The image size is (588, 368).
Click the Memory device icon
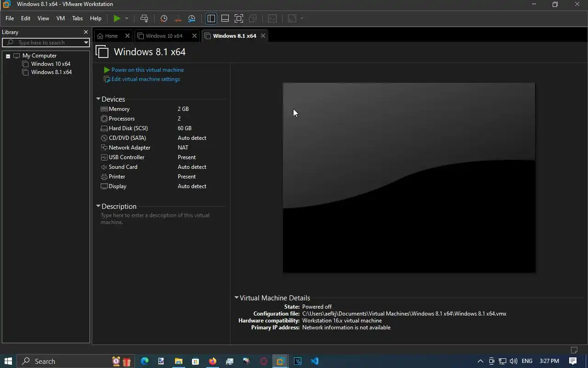click(x=104, y=109)
